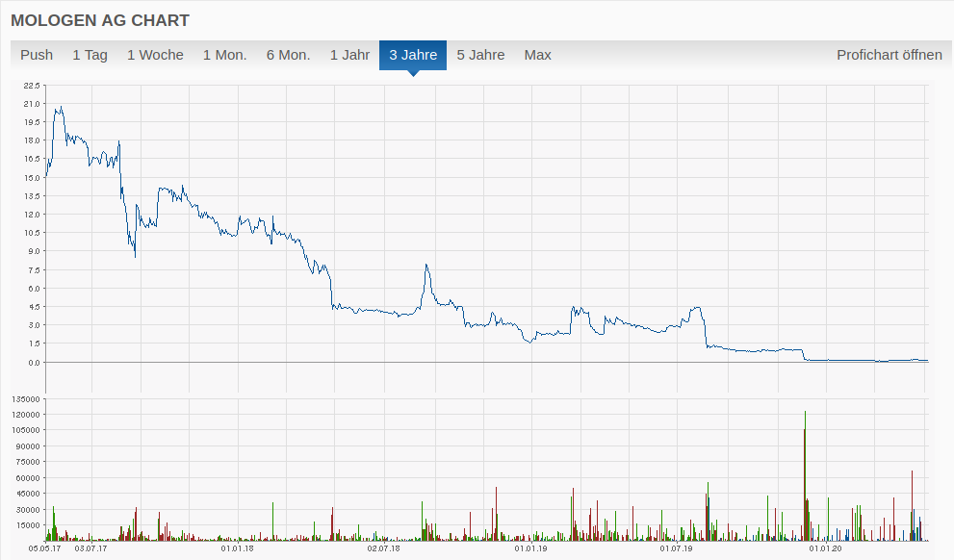Open Profichart öffnen link
This screenshot has width=954, height=560.
point(889,55)
